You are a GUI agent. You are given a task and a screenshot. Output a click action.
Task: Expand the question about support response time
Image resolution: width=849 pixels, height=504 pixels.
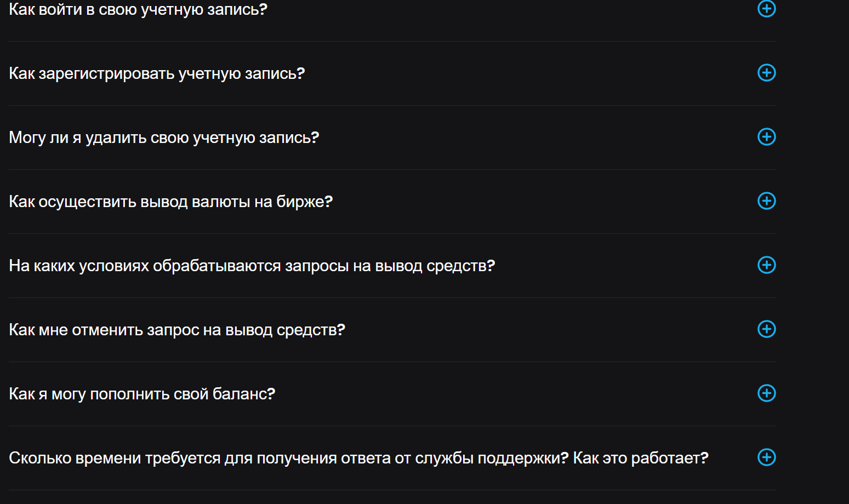click(766, 457)
